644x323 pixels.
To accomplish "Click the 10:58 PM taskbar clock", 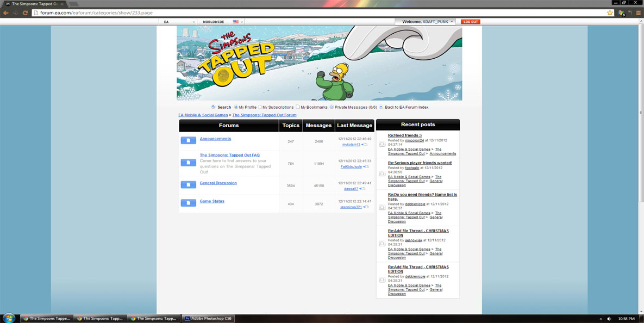I will 626,319.
